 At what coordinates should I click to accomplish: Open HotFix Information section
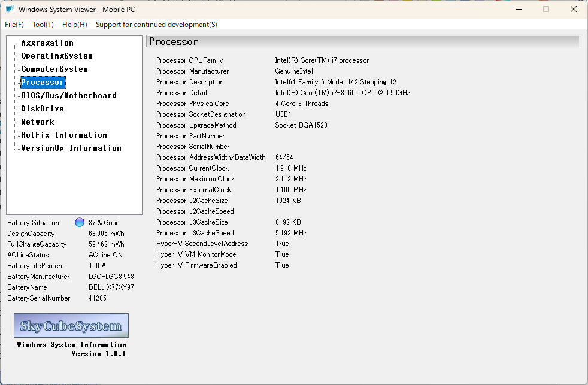64,135
